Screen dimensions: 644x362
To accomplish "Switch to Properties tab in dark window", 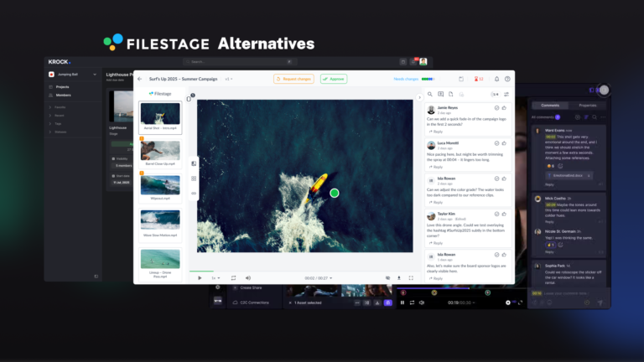I will (587, 106).
